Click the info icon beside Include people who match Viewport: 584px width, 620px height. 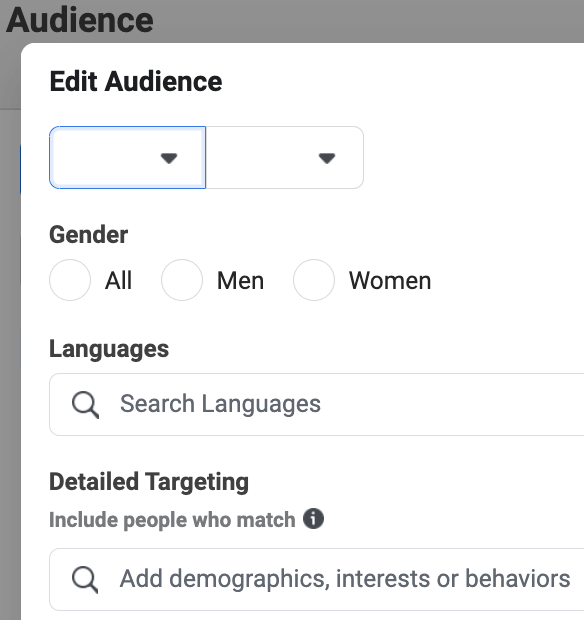313,518
